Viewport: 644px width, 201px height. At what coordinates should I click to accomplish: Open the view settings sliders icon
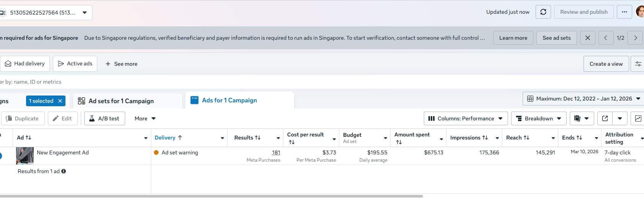click(638, 64)
